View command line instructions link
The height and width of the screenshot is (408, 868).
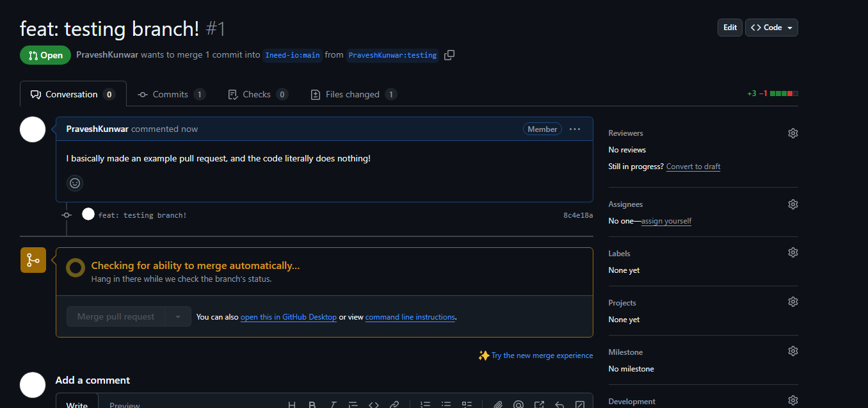coord(410,317)
